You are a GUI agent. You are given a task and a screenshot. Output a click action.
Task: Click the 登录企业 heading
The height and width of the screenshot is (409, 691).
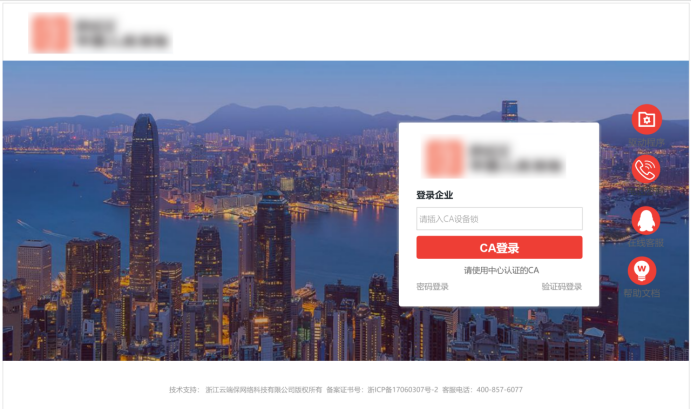(435, 195)
